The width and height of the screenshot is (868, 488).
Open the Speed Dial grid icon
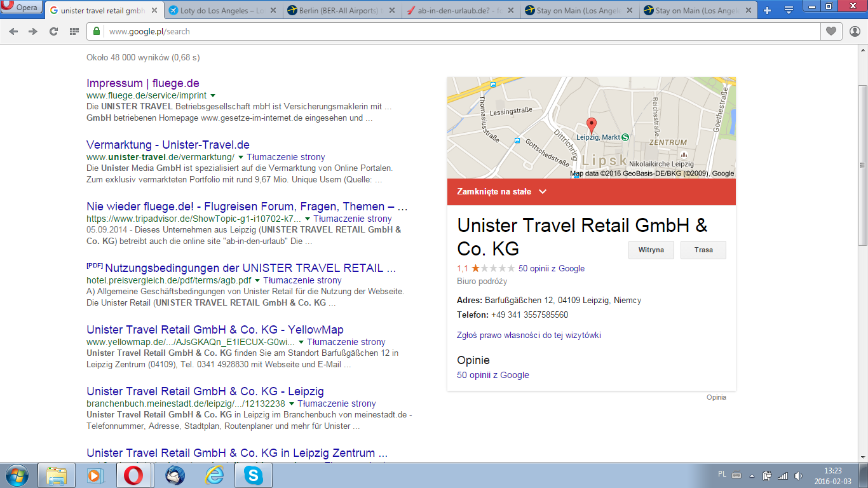coord(74,31)
